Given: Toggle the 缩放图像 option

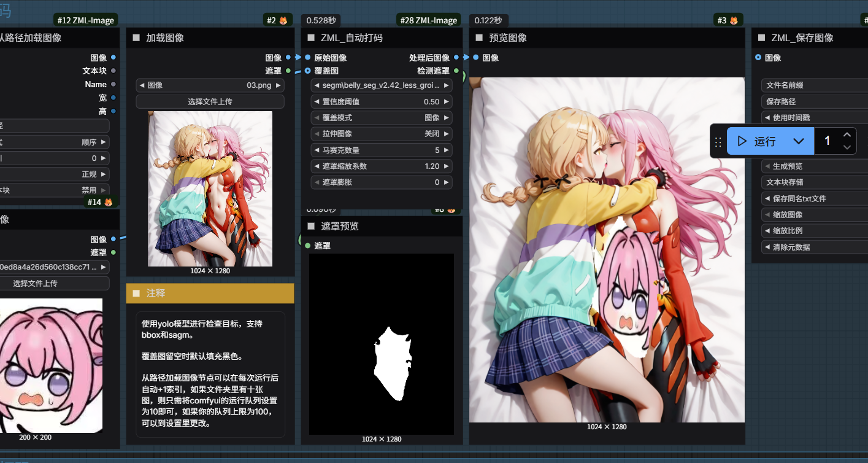Looking at the screenshot, I should click(815, 215).
